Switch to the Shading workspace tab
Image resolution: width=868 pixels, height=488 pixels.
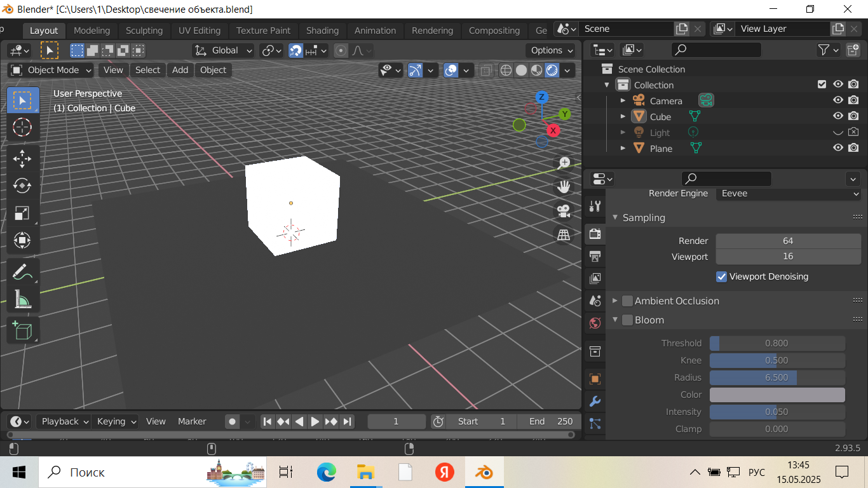pos(322,30)
